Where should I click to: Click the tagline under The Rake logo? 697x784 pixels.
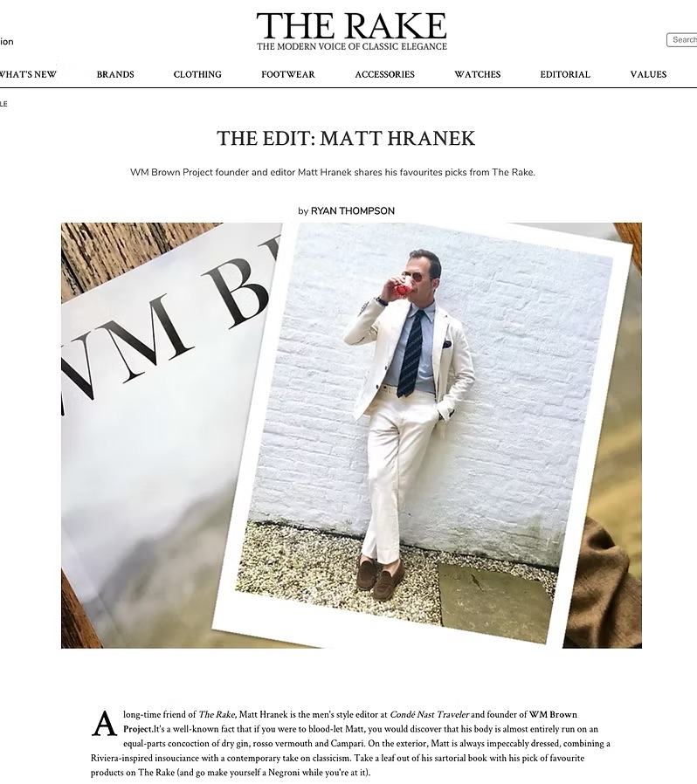click(352, 46)
